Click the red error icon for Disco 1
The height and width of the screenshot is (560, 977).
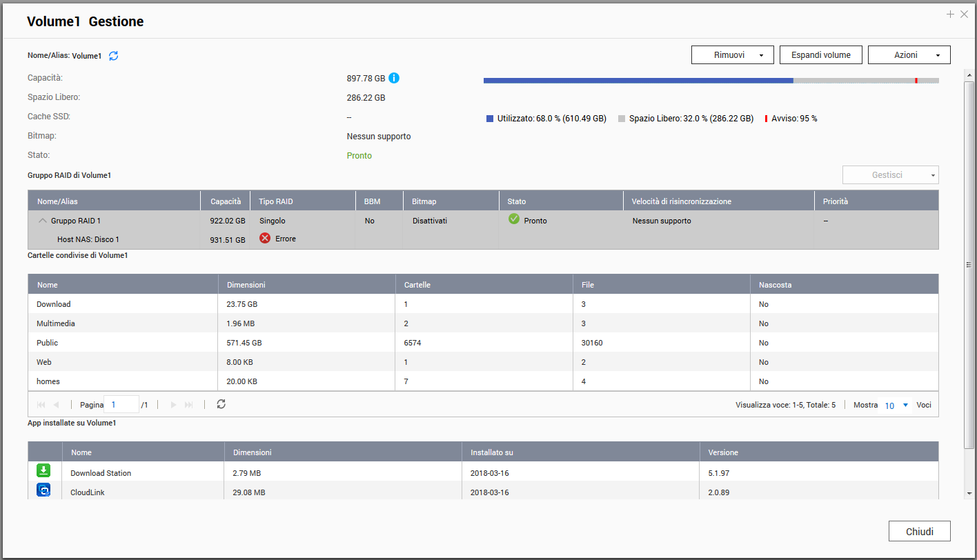265,239
